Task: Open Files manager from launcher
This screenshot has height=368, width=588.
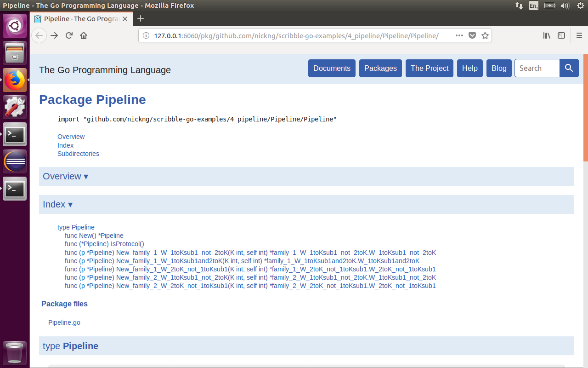Action: (15, 53)
